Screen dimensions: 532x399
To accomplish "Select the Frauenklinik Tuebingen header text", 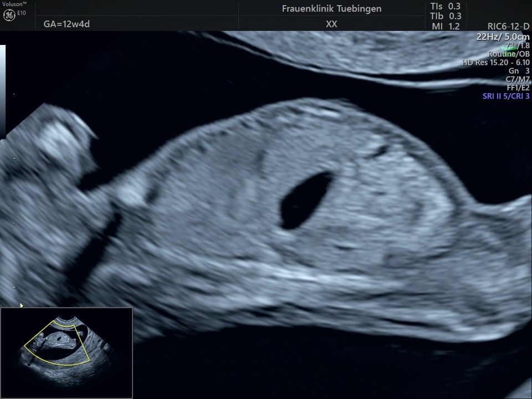I will (x=331, y=9).
